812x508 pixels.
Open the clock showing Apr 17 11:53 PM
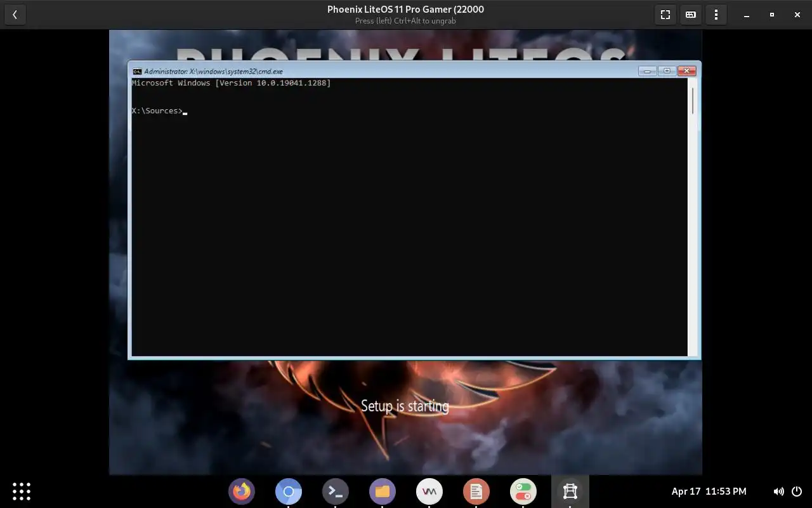[x=709, y=491]
